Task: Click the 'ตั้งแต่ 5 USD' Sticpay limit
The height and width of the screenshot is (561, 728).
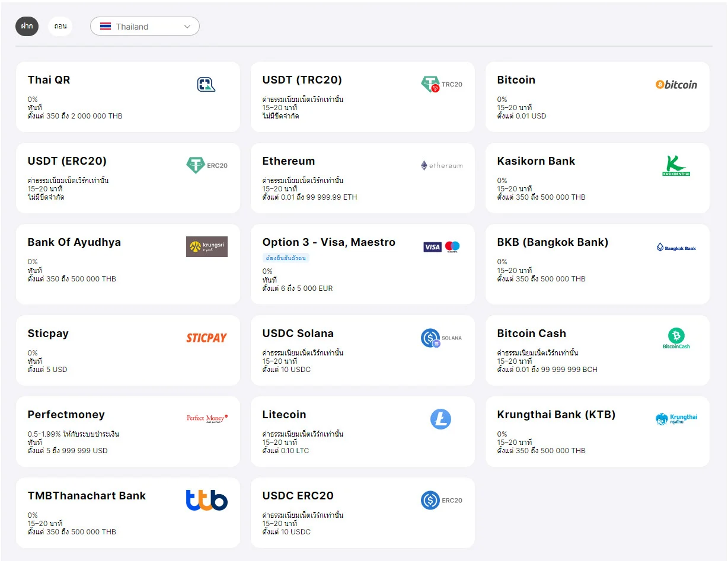Action: [47, 370]
